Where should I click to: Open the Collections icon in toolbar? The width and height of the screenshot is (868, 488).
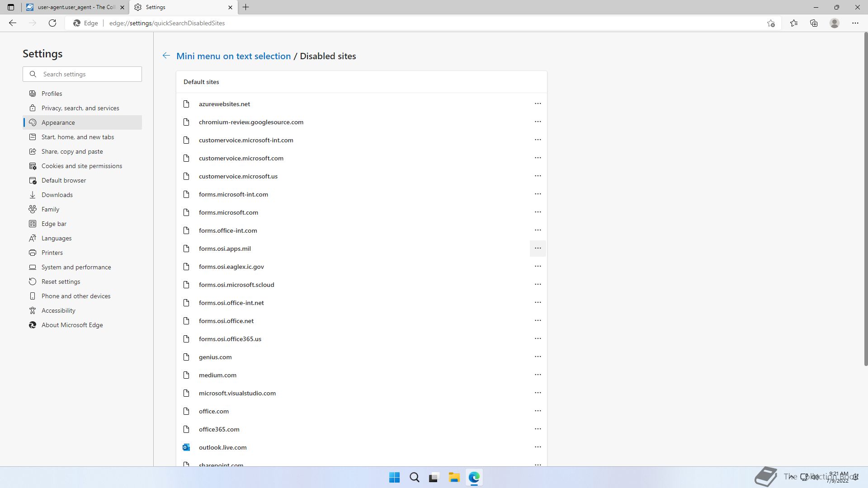[814, 23]
